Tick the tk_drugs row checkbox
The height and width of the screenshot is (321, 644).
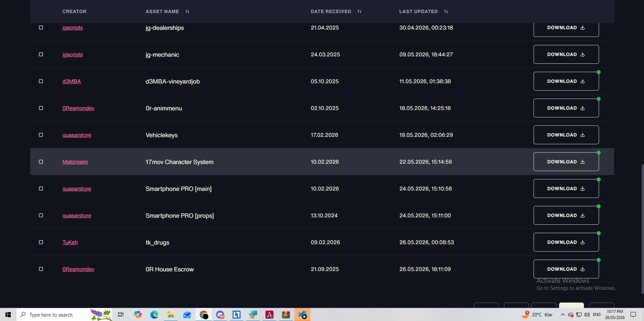pos(41,242)
